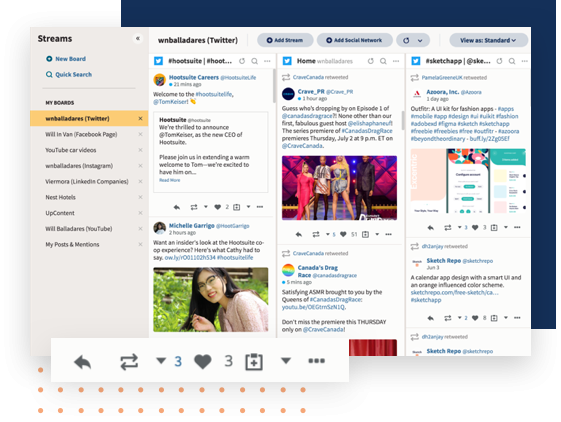The width and height of the screenshot is (561, 422).
Task: Like the Azoora, Inc. tweet
Action: pos(475,227)
